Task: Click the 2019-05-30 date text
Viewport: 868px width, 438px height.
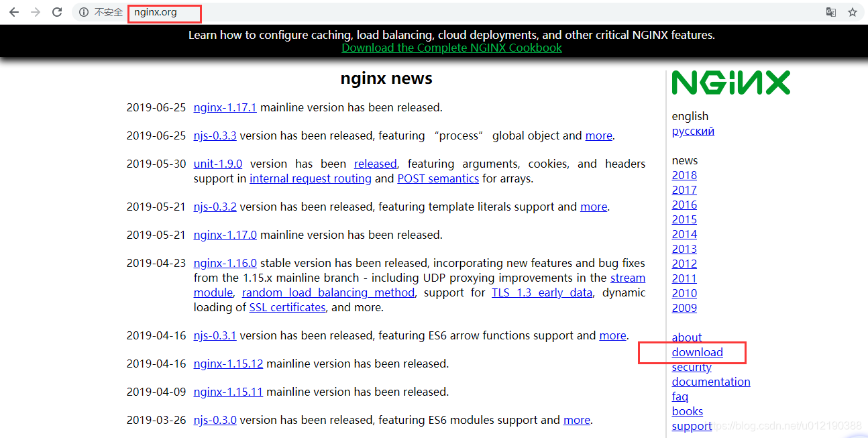Action: point(156,164)
